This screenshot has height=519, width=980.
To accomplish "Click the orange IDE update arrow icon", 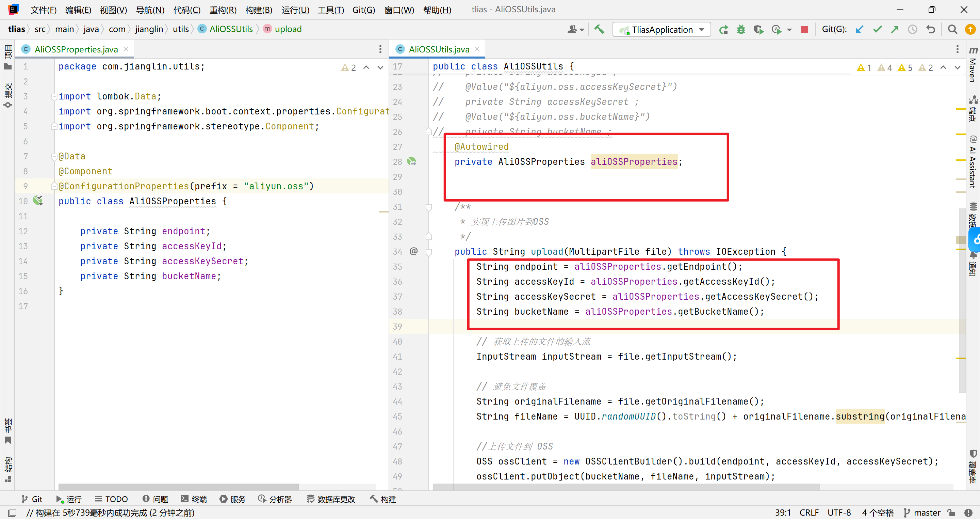I will coord(970,29).
